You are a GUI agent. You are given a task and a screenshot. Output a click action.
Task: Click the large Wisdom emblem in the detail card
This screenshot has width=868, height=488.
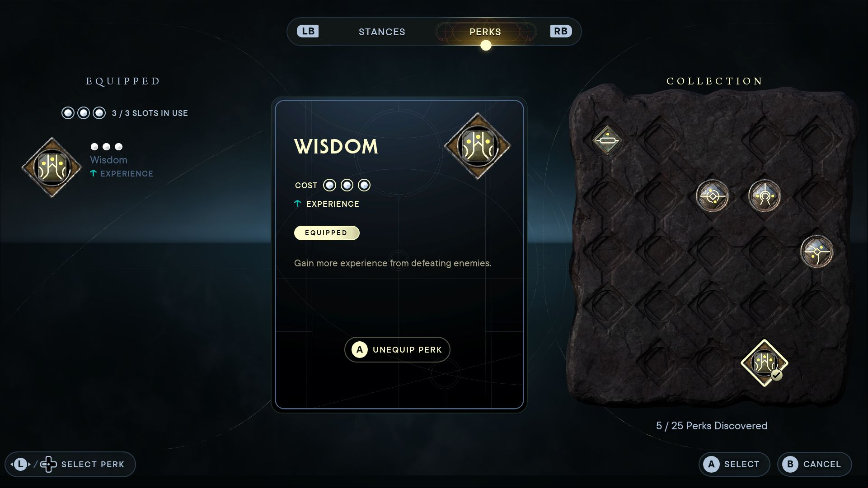pyautogui.click(x=478, y=146)
